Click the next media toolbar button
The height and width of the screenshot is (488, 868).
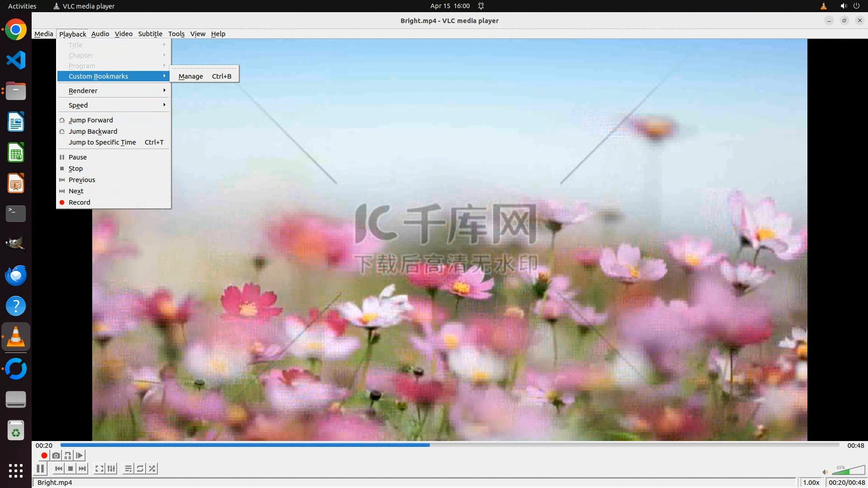82,469
